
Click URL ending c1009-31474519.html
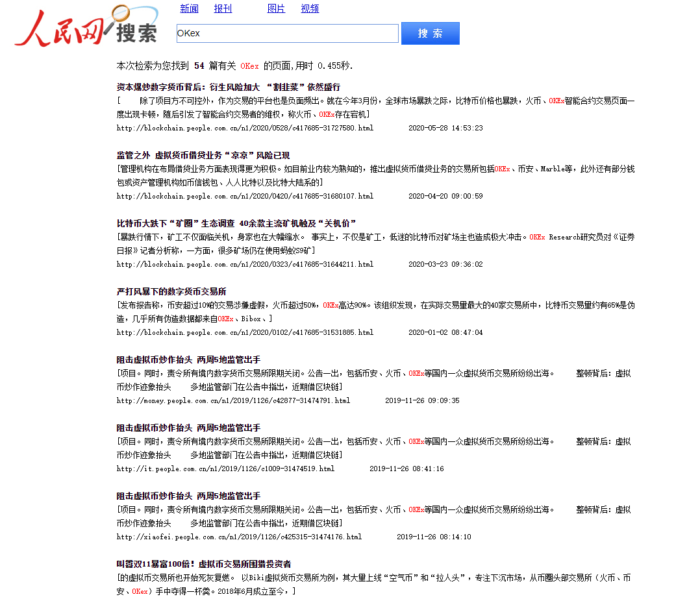(x=225, y=469)
